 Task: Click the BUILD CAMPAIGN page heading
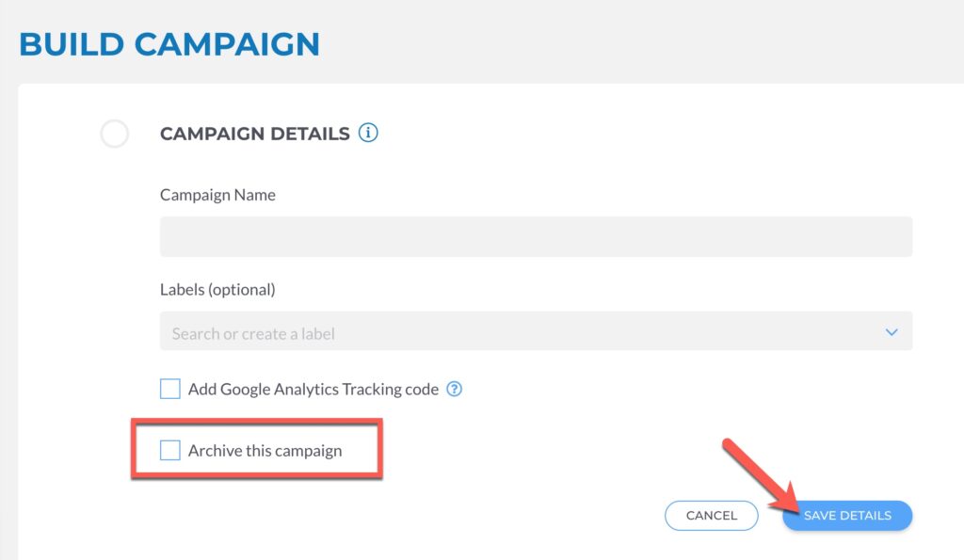coord(169,44)
